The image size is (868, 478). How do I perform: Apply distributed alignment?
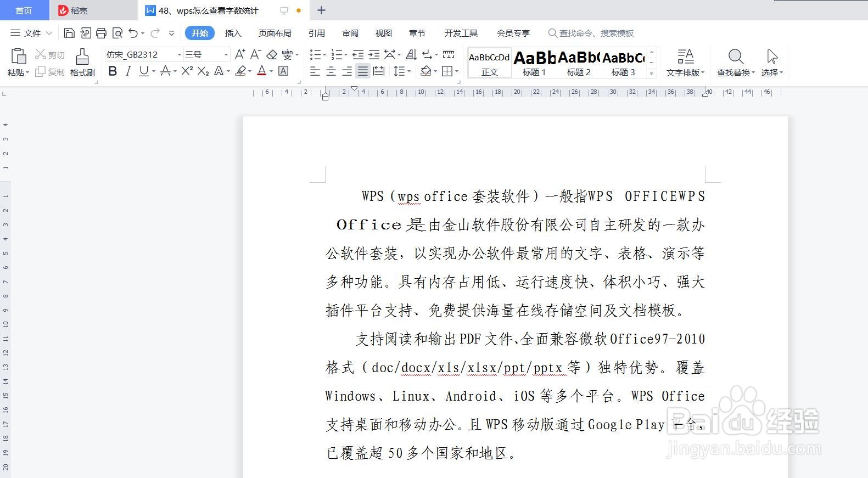click(x=379, y=71)
